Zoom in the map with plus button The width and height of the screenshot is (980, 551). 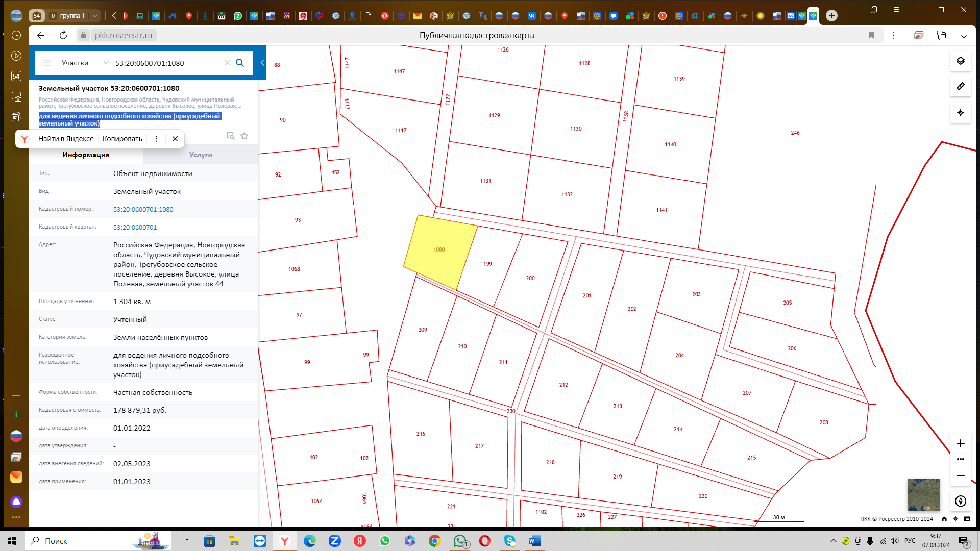(960, 443)
